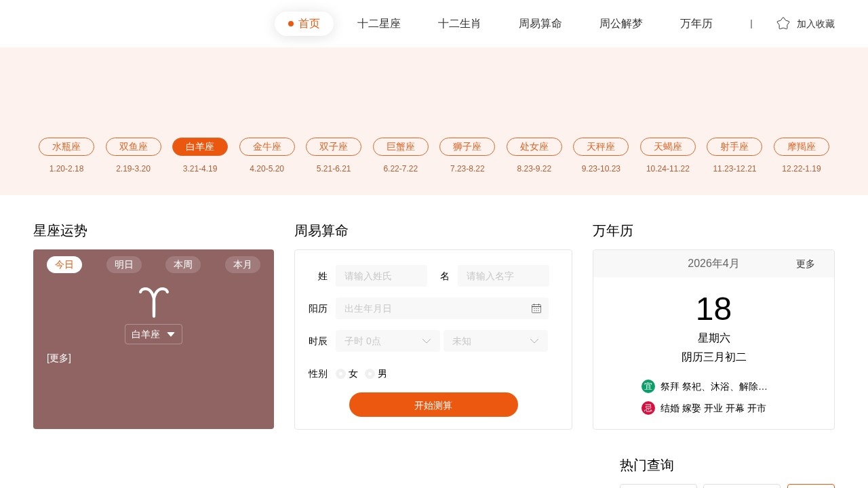Screen dimensions: 868x488
Task: Click the red 忌 badge icon
Action: 648,408
